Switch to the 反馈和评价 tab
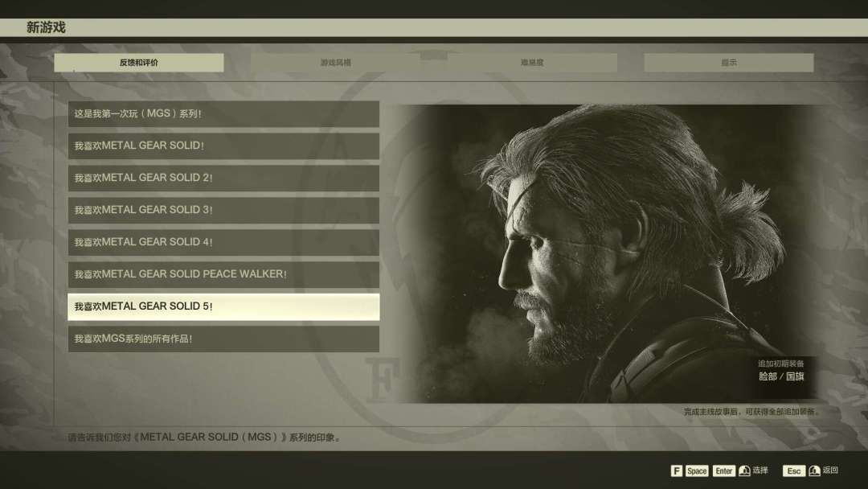 (x=139, y=63)
